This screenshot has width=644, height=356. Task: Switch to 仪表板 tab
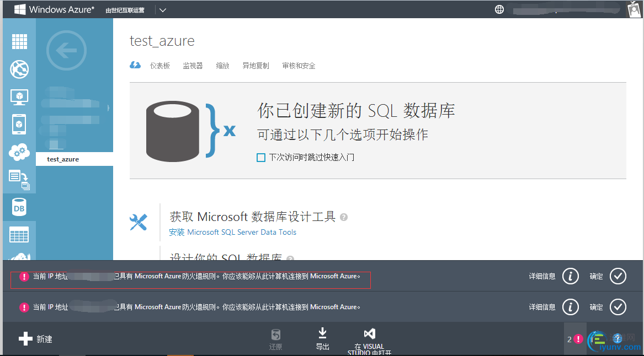click(160, 66)
